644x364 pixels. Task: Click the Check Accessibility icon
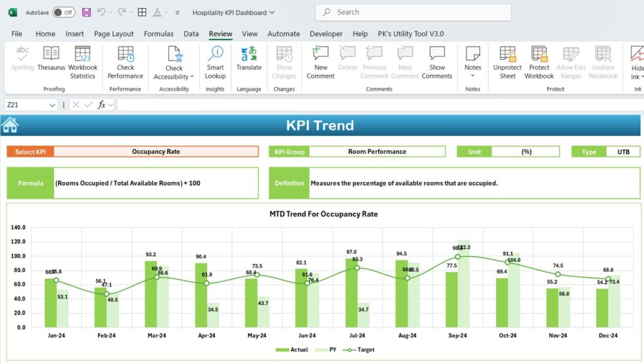click(x=174, y=54)
